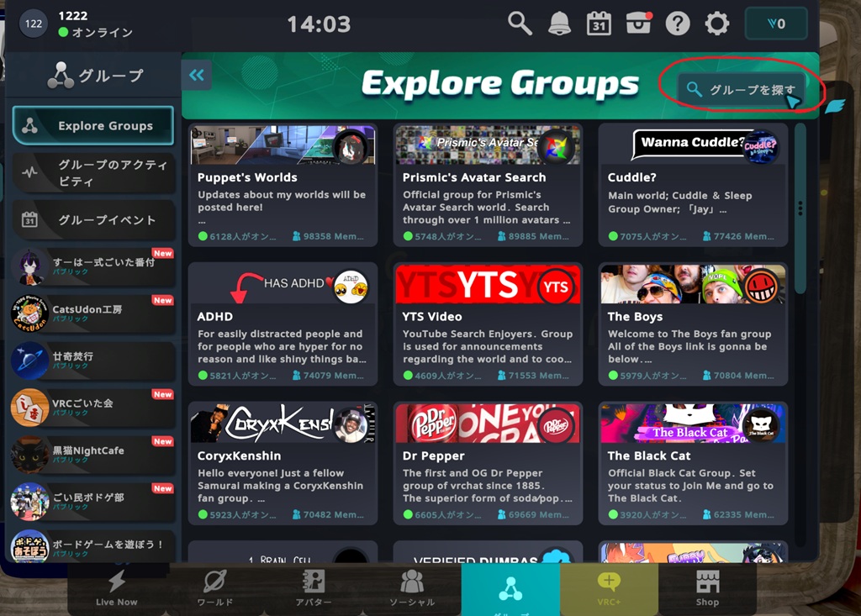Viewport: 861px width, 616px height.
Task: Click 98358 Members count on Puppet's Worlds
Action: tap(329, 236)
